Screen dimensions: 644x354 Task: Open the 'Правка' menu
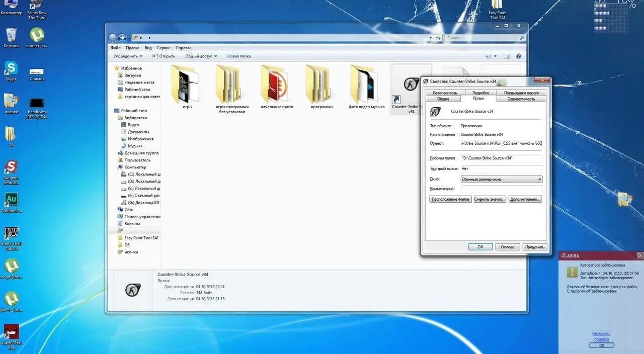click(132, 48)
